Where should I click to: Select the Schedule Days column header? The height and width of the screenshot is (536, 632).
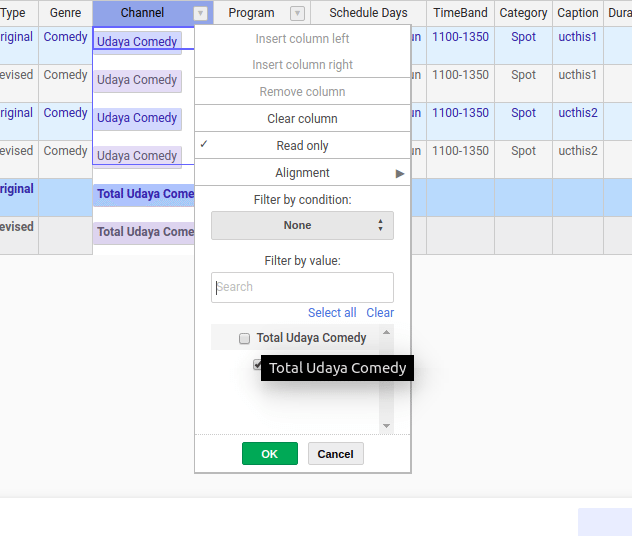(368, 13)
